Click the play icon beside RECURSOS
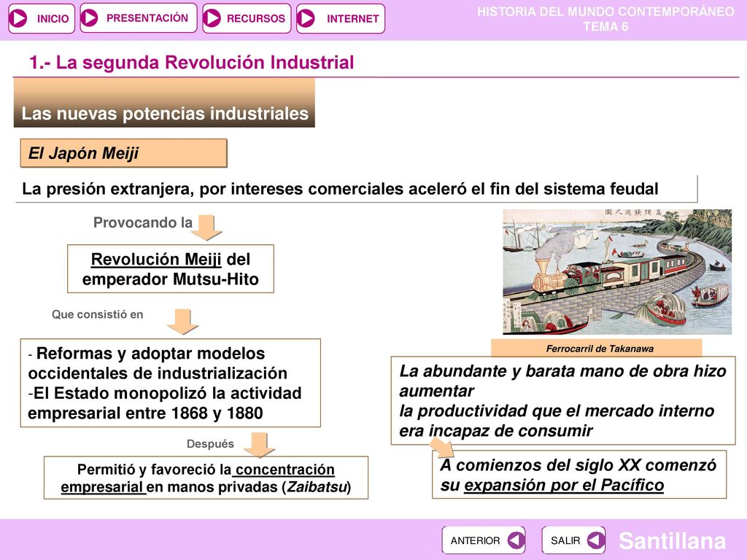The width and height of the screenshot is (747, 560). (x=212, y=18)
